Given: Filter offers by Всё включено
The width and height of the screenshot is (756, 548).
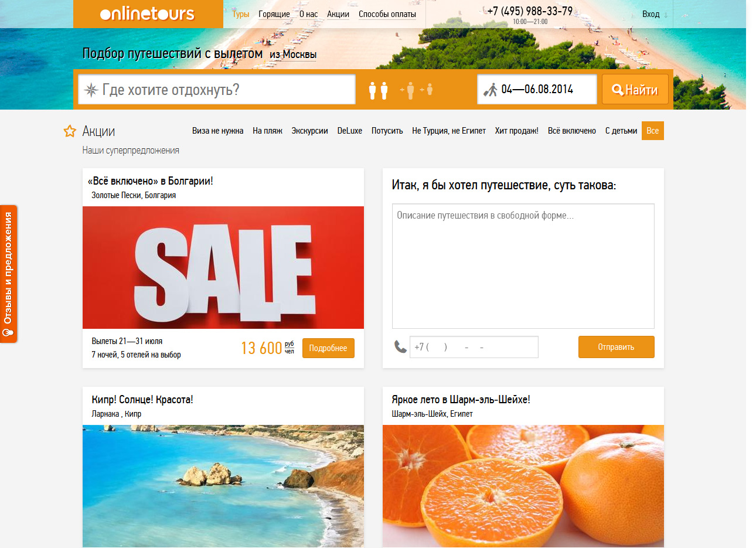Looking at the screenshot, I should [x=572, y=131].
